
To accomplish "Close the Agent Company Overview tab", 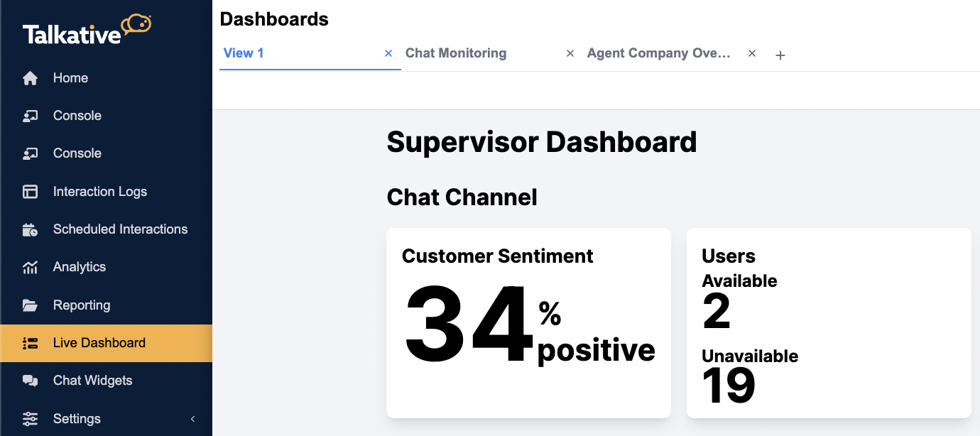I will coord(752,53).
